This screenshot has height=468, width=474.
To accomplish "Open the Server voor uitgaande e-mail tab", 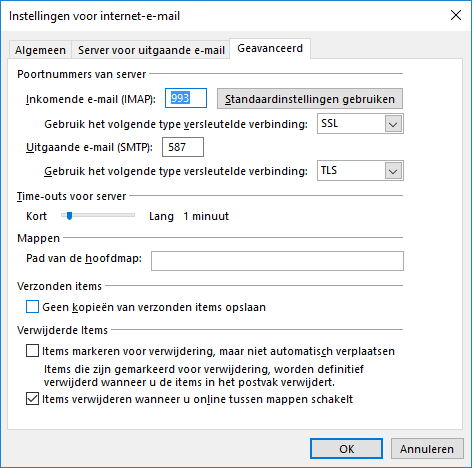I will [151, 50].
